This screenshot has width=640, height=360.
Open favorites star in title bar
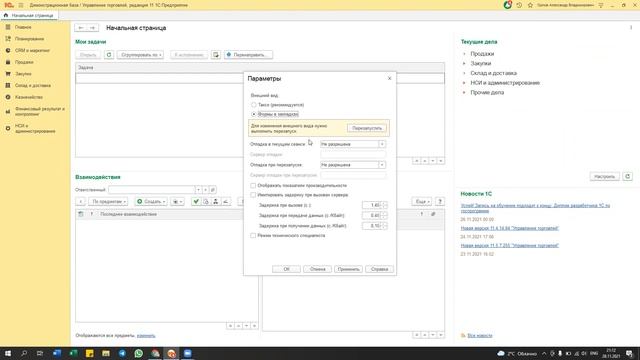click(x=530, y=5)
